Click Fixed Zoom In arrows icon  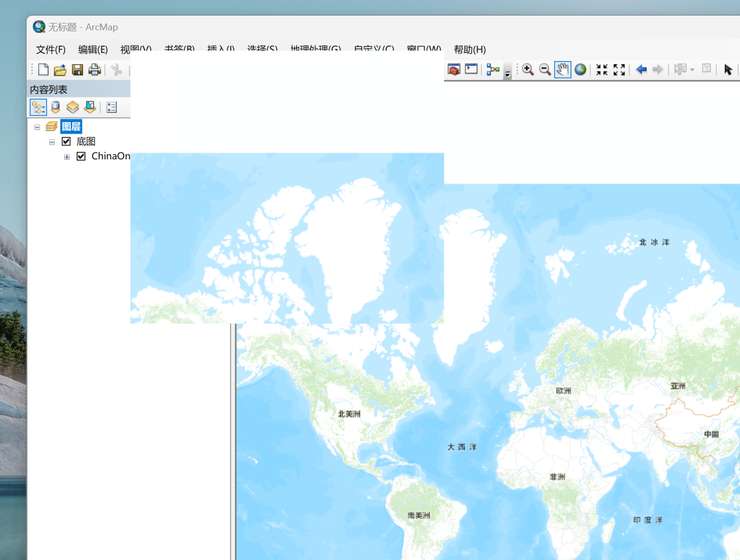point(602,69)
